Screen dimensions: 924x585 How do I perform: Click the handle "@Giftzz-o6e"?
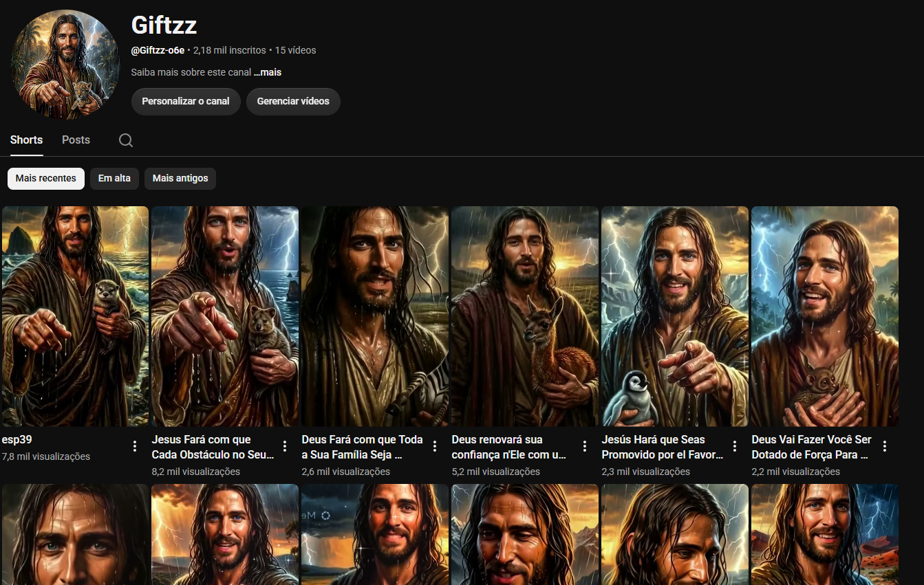pos(158,50)
